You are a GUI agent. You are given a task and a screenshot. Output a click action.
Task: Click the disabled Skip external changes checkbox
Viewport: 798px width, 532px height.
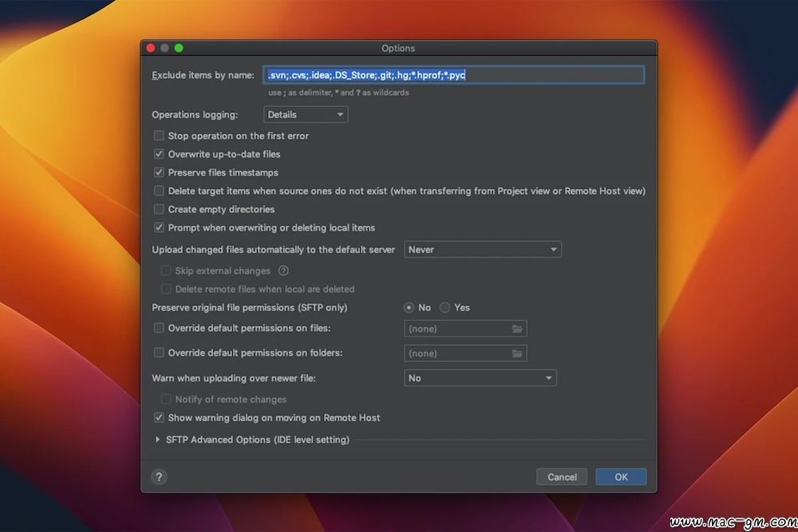pyautogui.click(x=166, y=270)
